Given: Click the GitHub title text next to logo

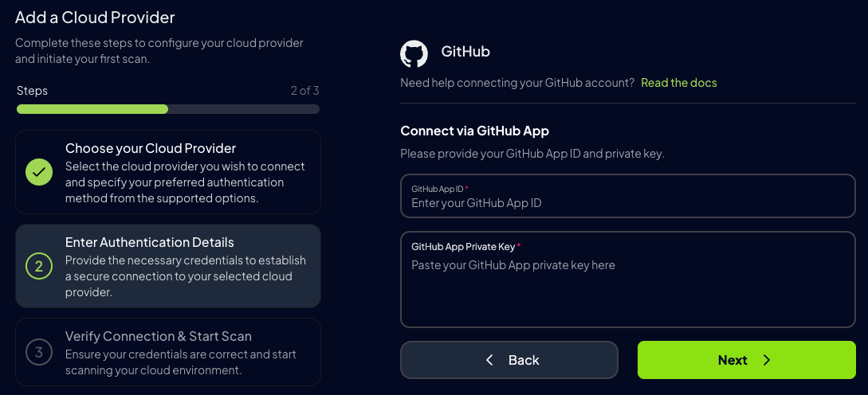Looking at the screenshot, I should pos(465,52).
